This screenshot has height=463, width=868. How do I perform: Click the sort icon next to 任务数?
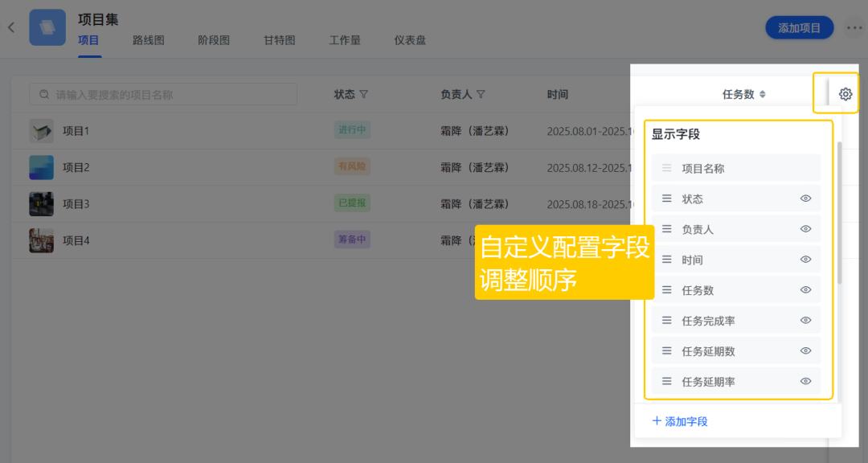click(763, 95)
